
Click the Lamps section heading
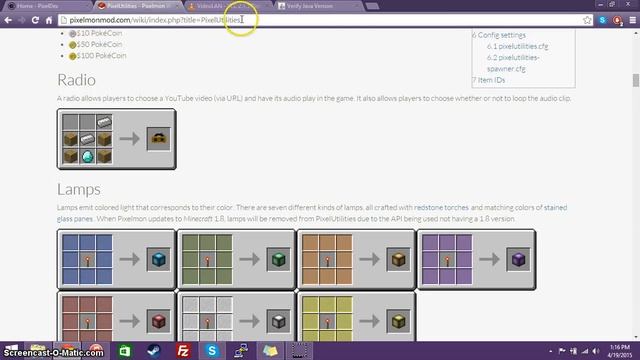click(79, 189)
